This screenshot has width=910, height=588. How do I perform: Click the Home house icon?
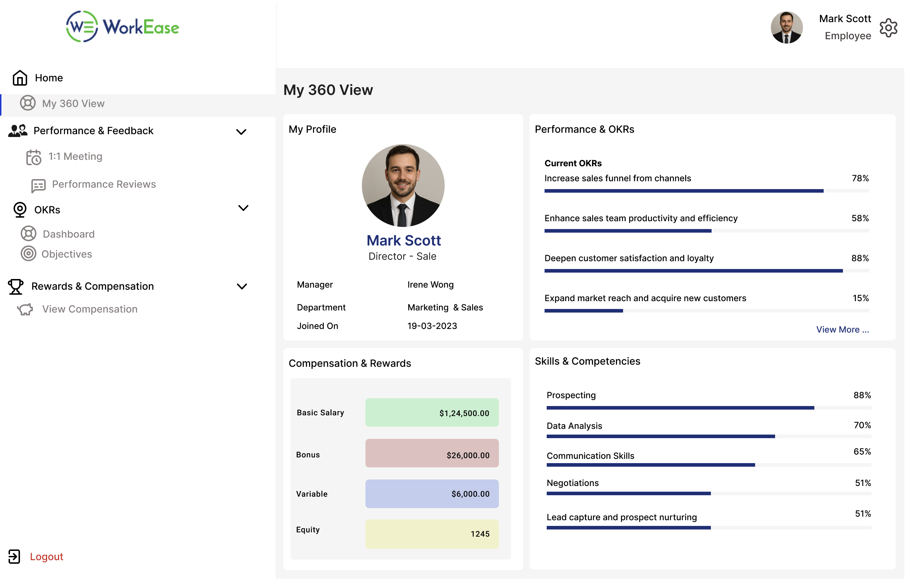point(20,78)
